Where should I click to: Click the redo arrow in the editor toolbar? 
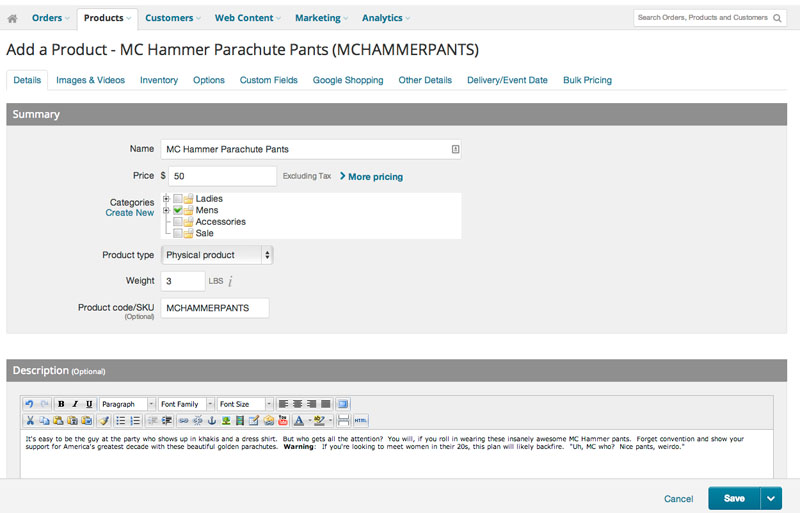click(x=44, y=404)
